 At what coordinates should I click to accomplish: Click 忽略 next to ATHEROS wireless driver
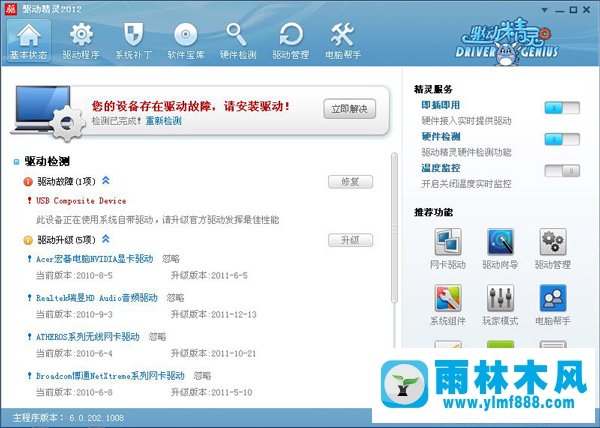[x=157, y=337]
